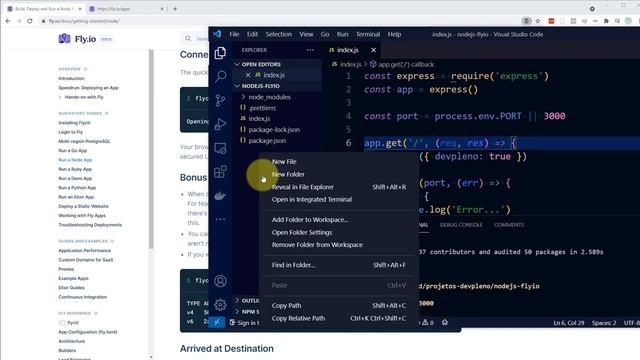Open Remote Explorer icon in activity bar
640x360 pixels.
[x=220, y=148]
